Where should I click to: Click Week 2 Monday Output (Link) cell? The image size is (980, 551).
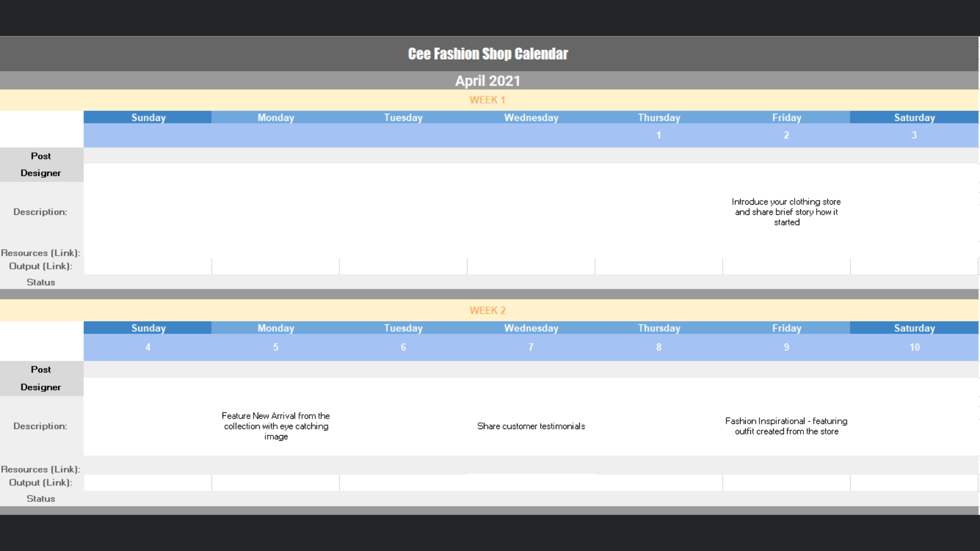point(276,483)
